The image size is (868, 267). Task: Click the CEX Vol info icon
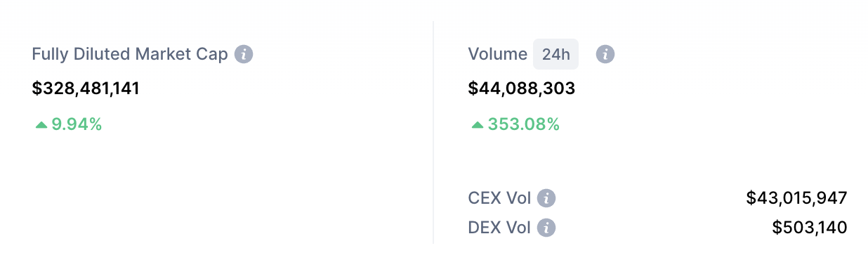(x=546, y=198)
